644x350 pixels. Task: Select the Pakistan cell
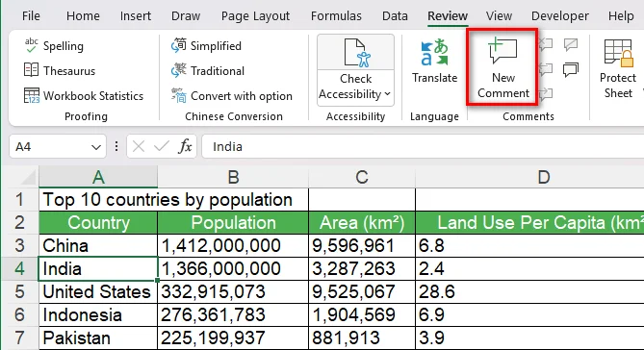tap(98, 337)
